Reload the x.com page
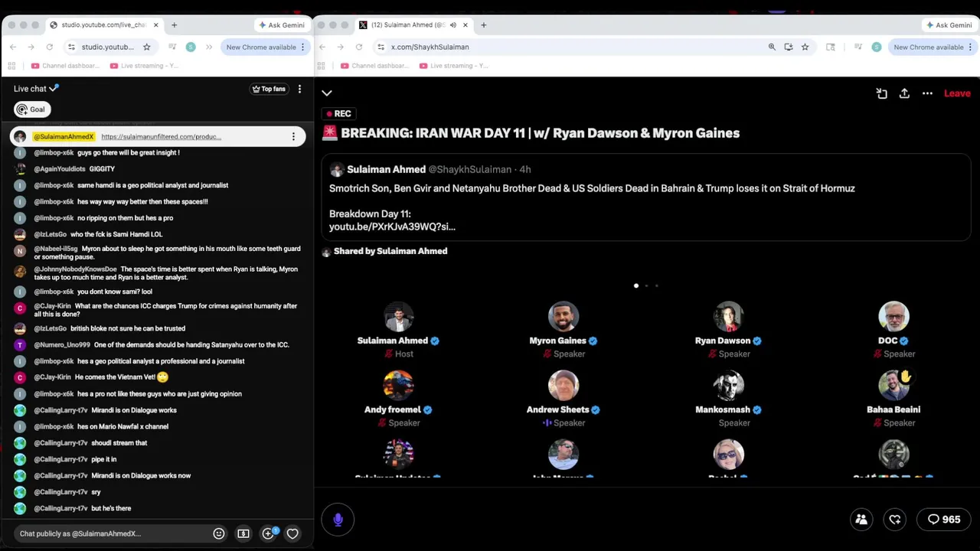This screenshot has height=551, width=980. pos(359,47)
